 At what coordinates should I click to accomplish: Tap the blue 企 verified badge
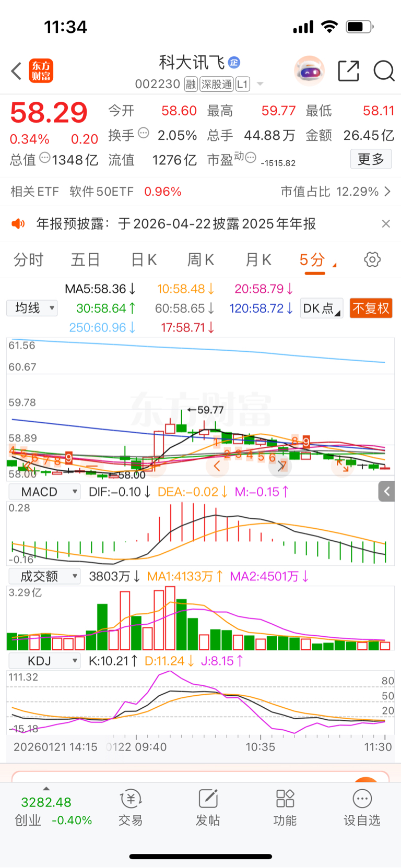[234, 63]
